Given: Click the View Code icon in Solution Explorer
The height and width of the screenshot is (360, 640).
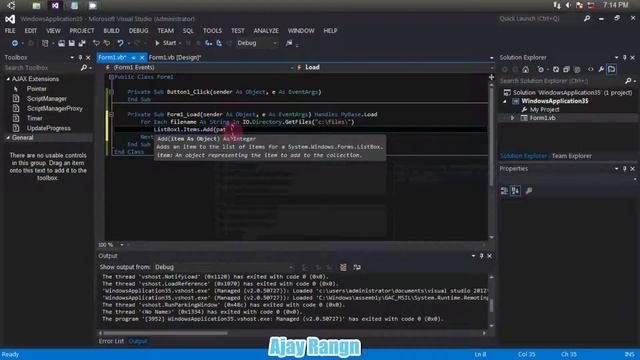Looking at the screenshot, I should (590, 70).
